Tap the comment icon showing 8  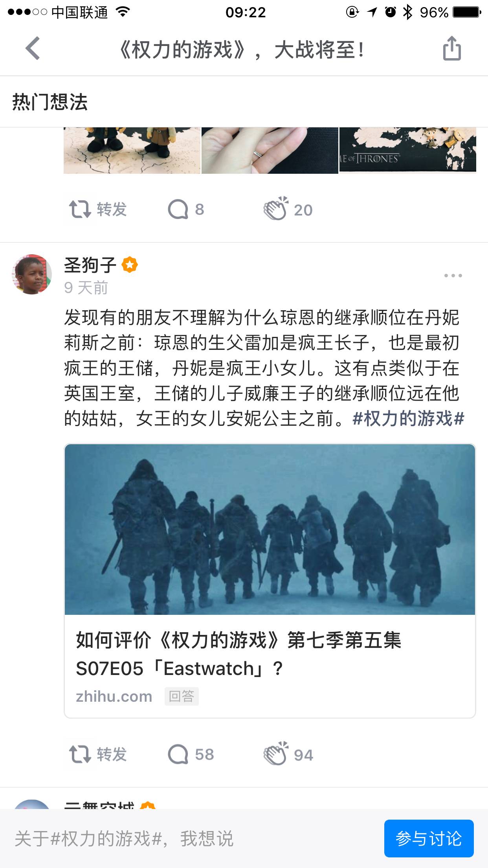[x=186, y=209]
